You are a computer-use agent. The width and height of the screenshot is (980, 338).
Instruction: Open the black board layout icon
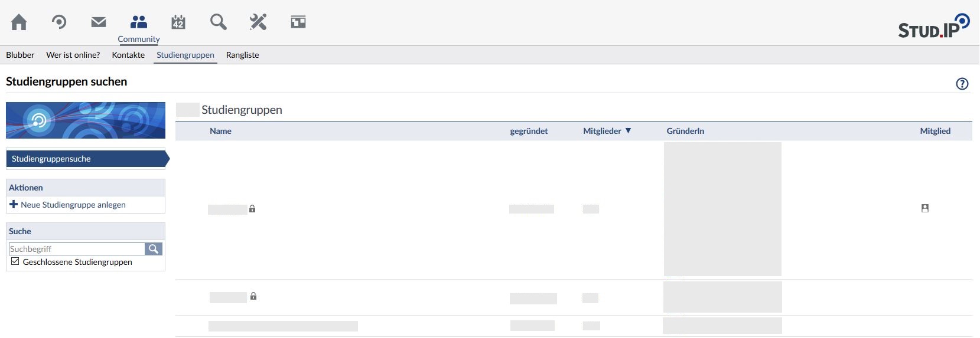coord(298,22)
